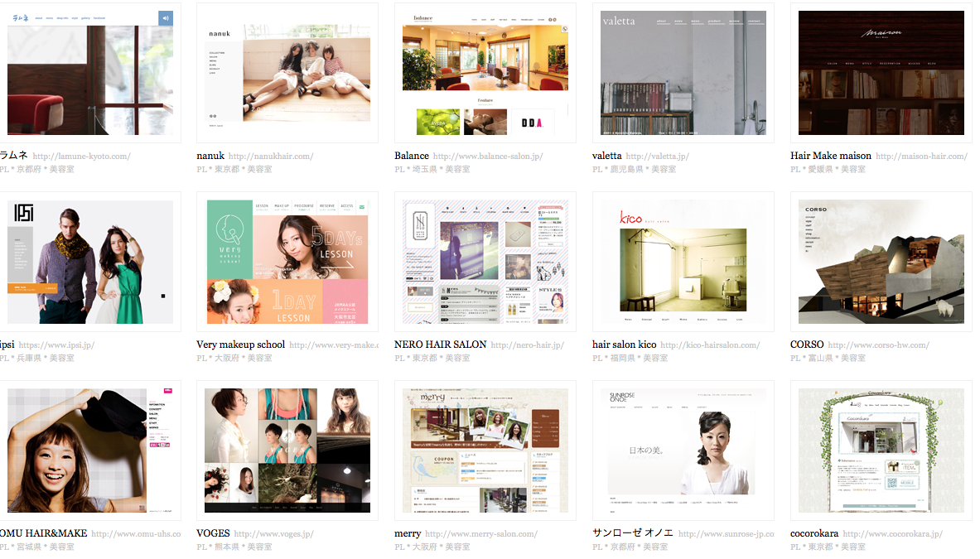980x559 pixels.
Task: Open the Balance salon thumbnail
Action: click(x=485, y=73)
